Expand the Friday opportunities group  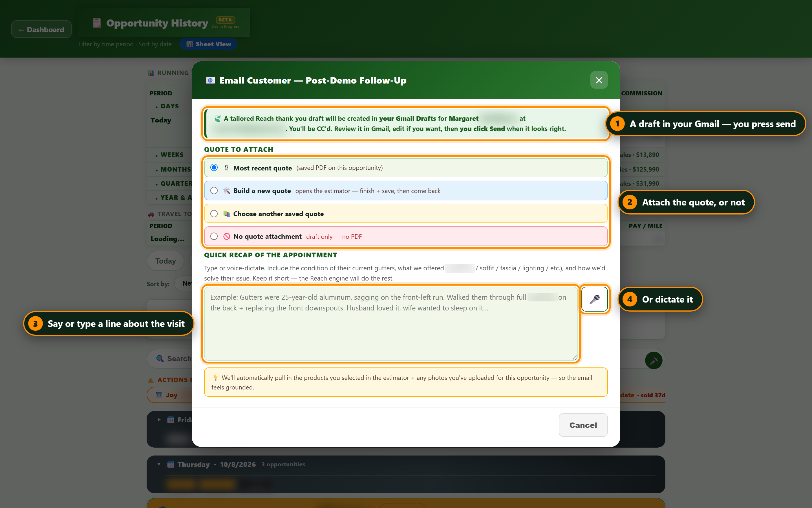(159, 420)
